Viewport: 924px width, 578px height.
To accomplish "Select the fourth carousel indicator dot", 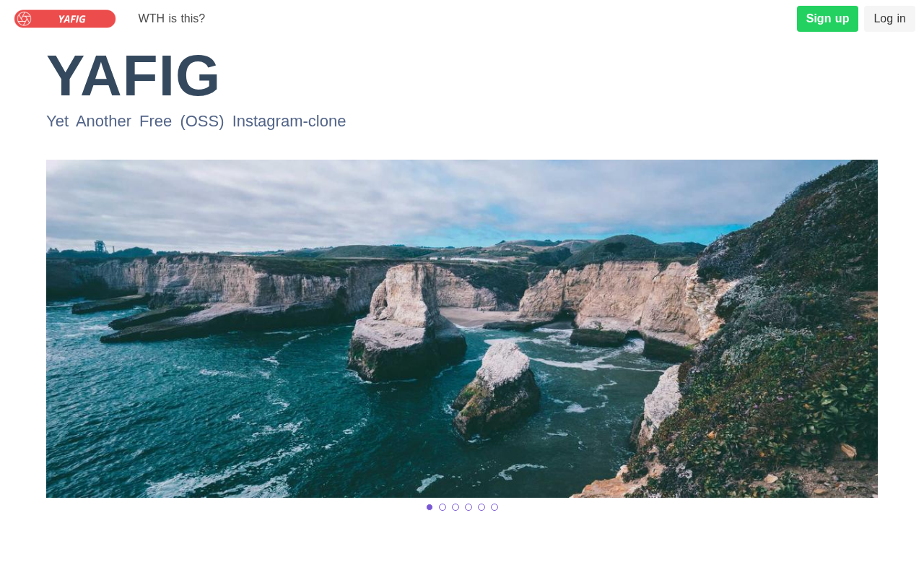I will [x=468, y=507].
